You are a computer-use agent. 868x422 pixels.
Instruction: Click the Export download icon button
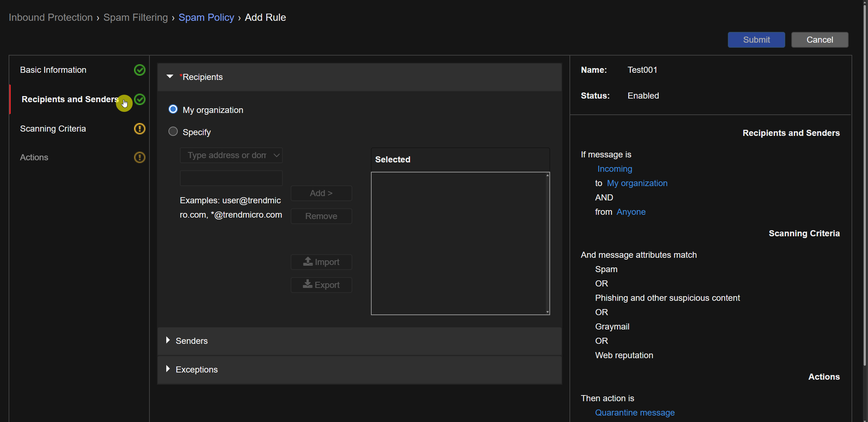point(321,285)
